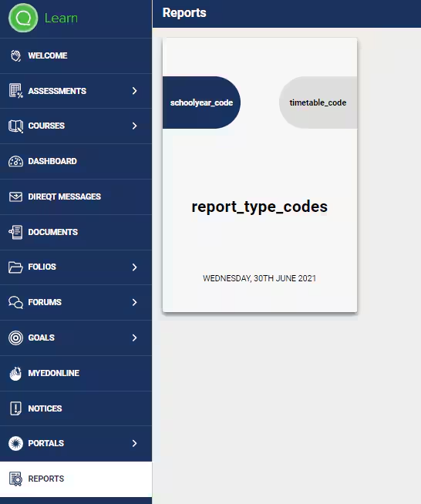This screenshot has height=504, width=421.
Task: Open the MyEdOnline hand icon
Action: point(15,373)
